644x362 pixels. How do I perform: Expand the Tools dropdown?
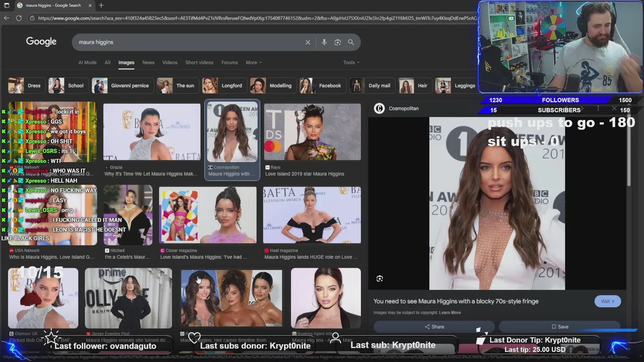(351, 62)
